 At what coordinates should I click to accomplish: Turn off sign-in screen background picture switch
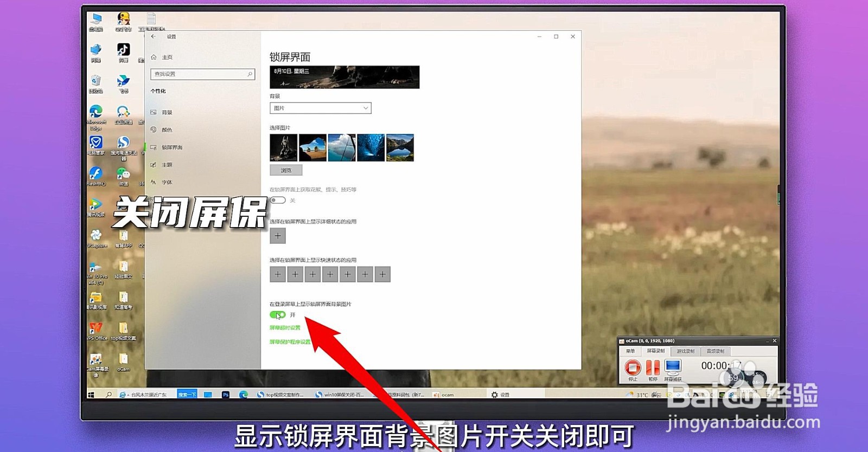278,314
